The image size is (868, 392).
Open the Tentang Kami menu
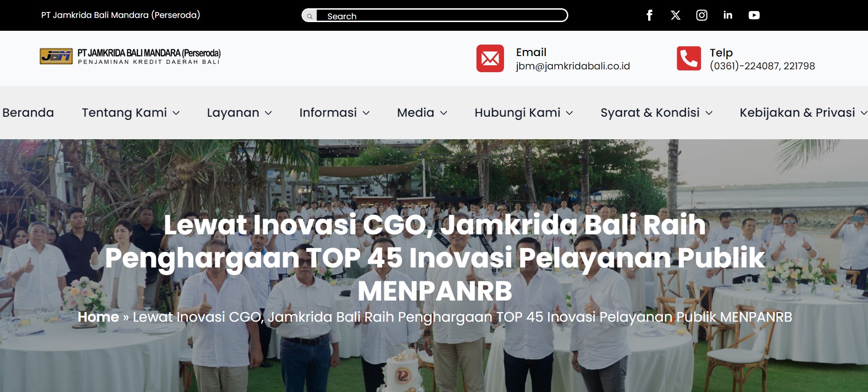(131, 113)
